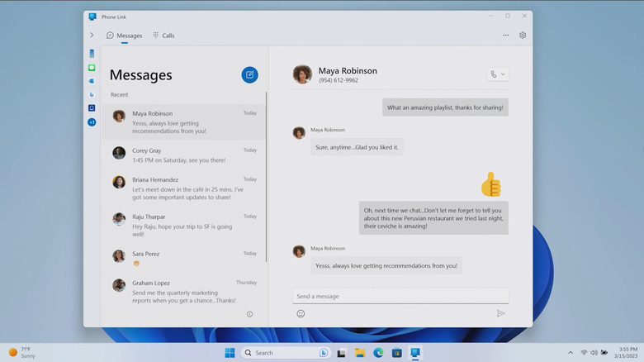The width and height of the screenshot is (644, 362).
Task: Click the send message arrow
Action: (x=500, y=314)
